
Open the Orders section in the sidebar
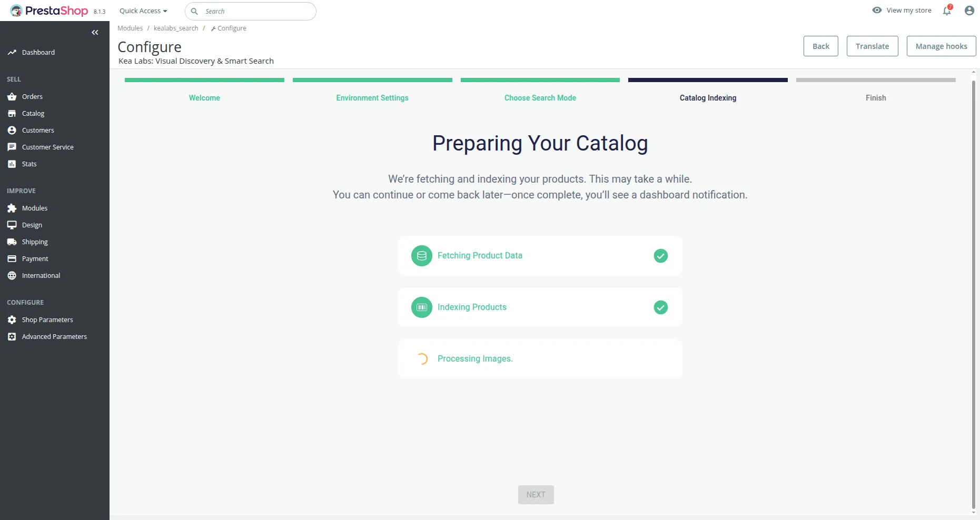[32, 96]
